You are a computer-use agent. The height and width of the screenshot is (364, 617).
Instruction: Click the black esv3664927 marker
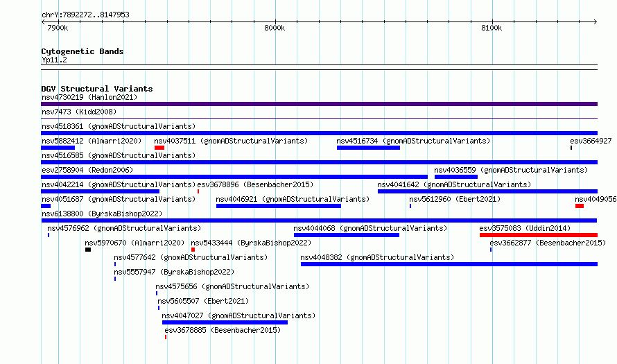tap(571, 148)
